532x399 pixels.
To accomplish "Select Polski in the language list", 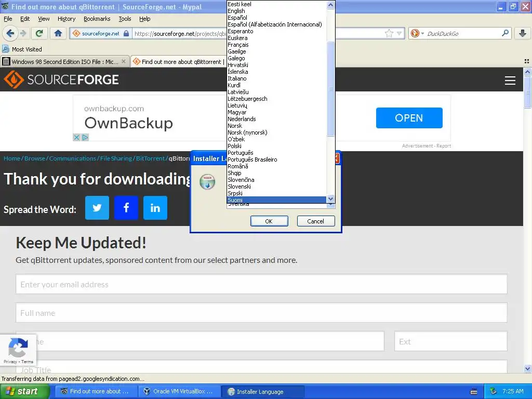I will [276, 146].
